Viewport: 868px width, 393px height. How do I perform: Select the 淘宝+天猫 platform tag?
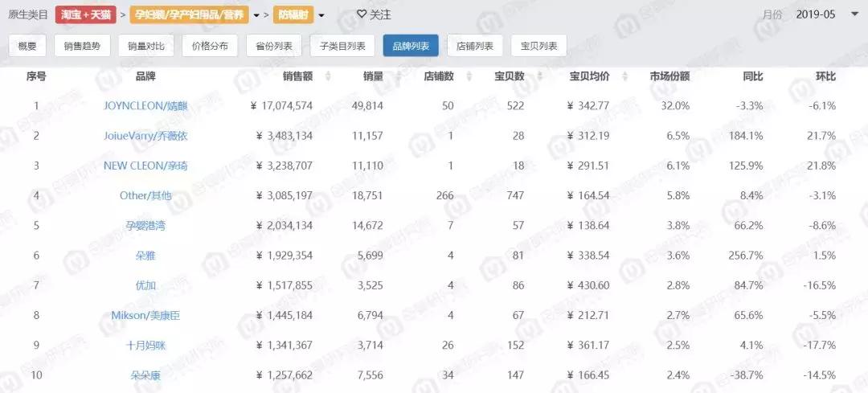[x=86, y=15]
